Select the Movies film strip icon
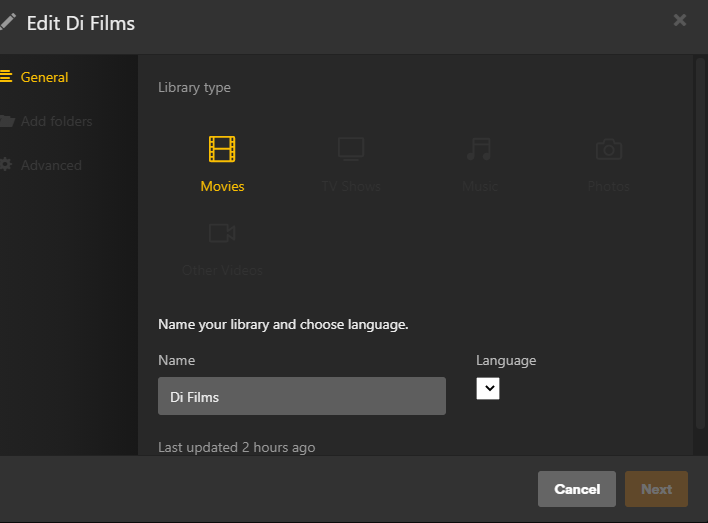 222,149
